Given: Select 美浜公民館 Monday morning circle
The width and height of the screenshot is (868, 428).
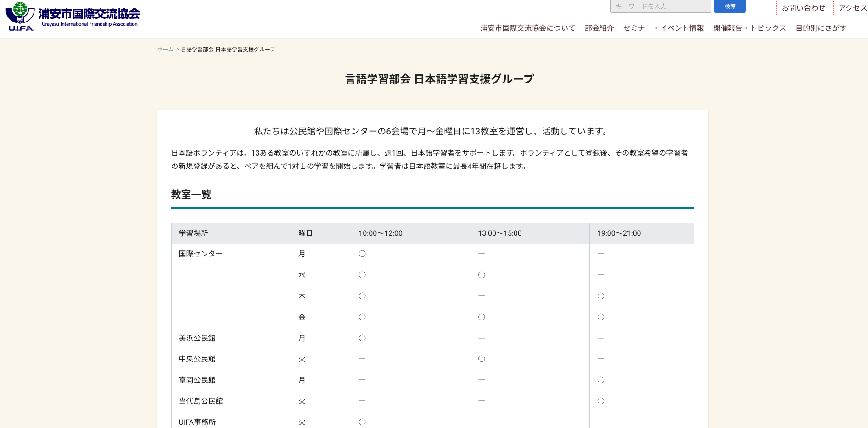Looking at the screenshot, I should 362,338.
